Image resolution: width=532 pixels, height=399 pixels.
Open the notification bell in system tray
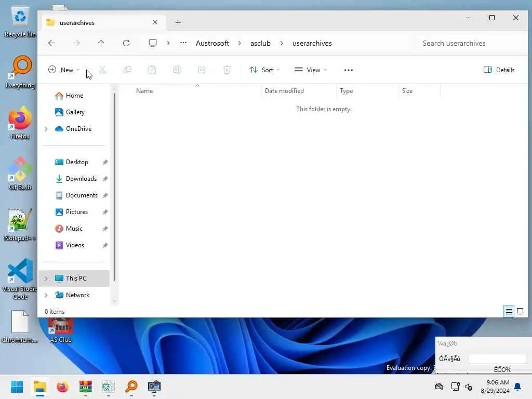(x=518, y=387)
